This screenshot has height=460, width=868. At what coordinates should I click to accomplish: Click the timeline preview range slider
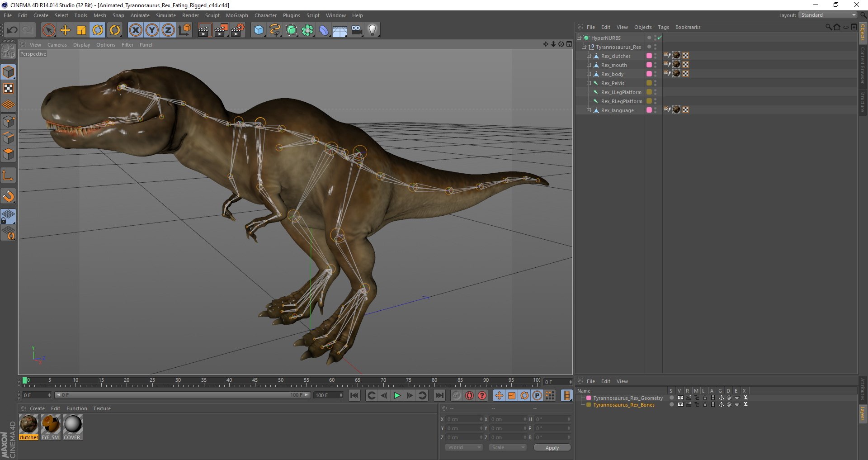(x=182, y=395)
